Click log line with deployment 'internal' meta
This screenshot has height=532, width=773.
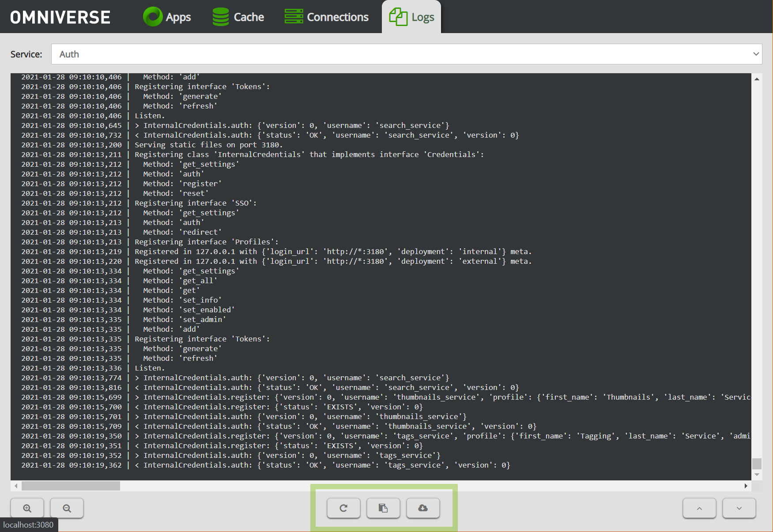276,251
